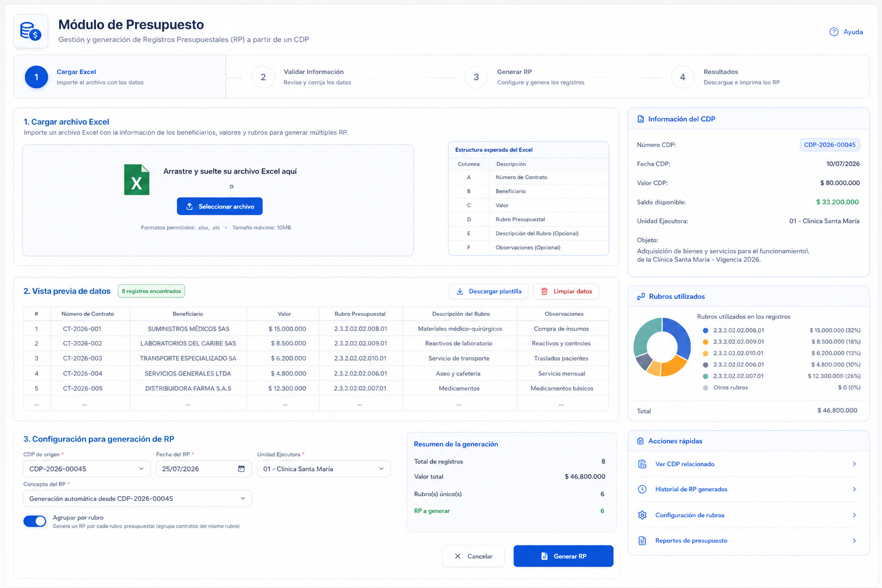Click the Medicamentos básicos observation cell
The width and height of the screenshot is (882, 588).
point(562,389)
